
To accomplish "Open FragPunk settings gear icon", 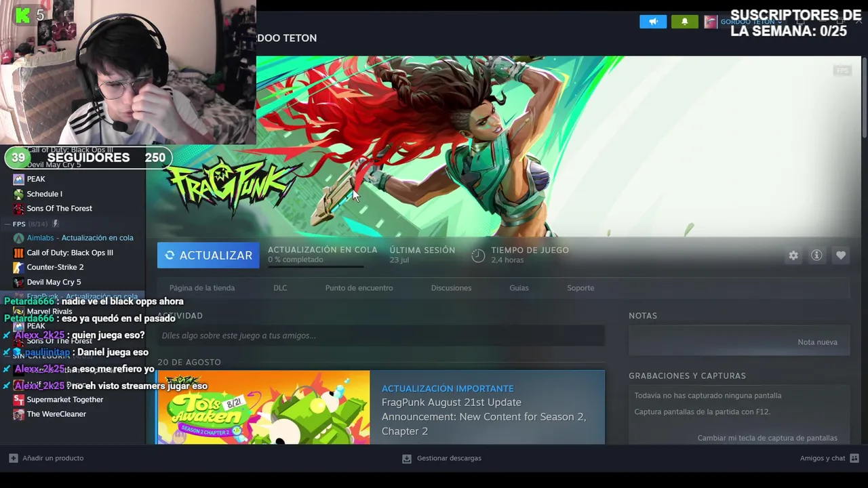I will 793,256.
